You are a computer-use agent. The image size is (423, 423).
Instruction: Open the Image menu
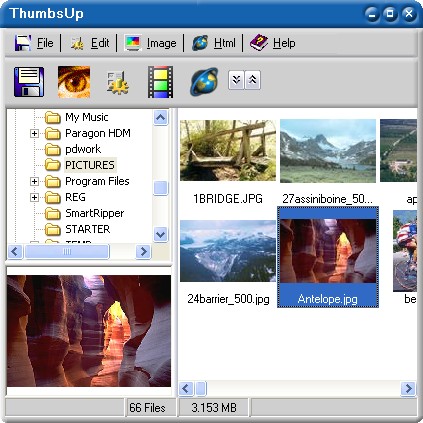point(161,43)
